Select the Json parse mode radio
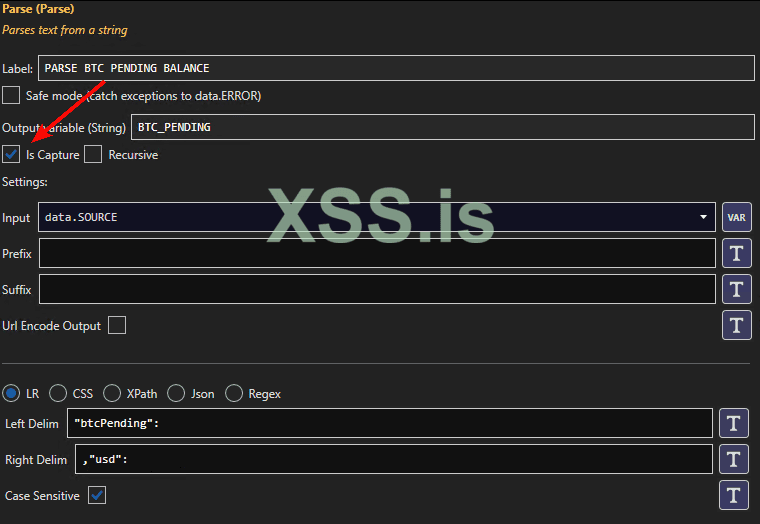This screenshot has height=524, width=760. point(176,393)
